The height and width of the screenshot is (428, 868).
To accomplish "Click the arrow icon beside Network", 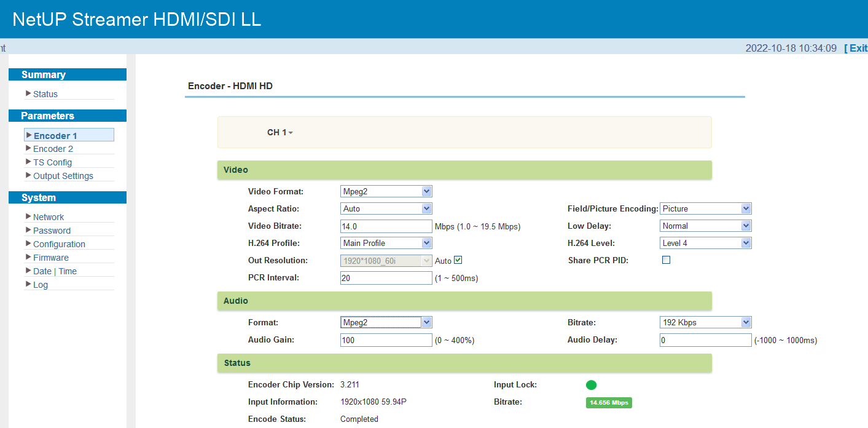I will tap(28, 216).
